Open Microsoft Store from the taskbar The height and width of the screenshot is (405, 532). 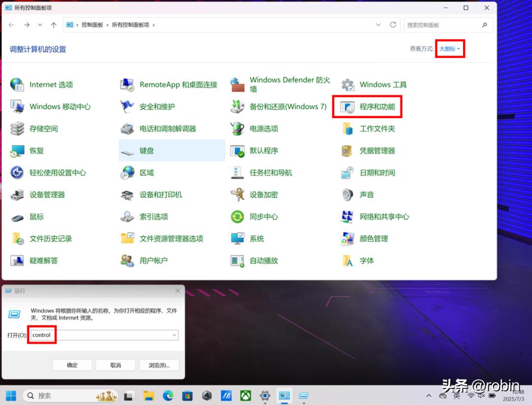click(x=187, y=396)
